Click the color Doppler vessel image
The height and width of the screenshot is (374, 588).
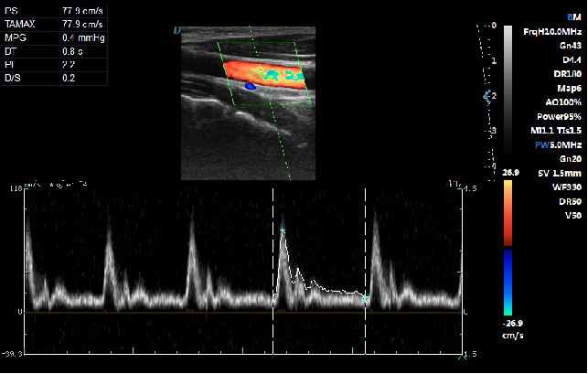coord(265,75)
